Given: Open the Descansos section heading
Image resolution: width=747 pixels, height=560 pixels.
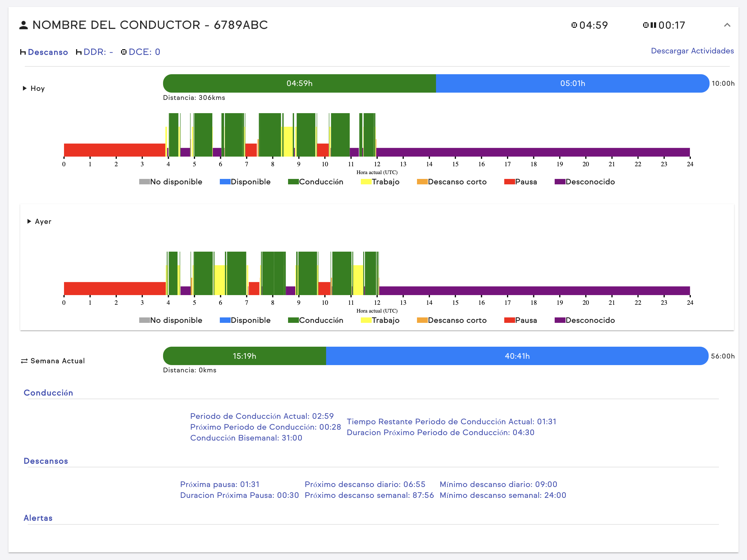Looking at the screenshot, I should pos(46,461).
